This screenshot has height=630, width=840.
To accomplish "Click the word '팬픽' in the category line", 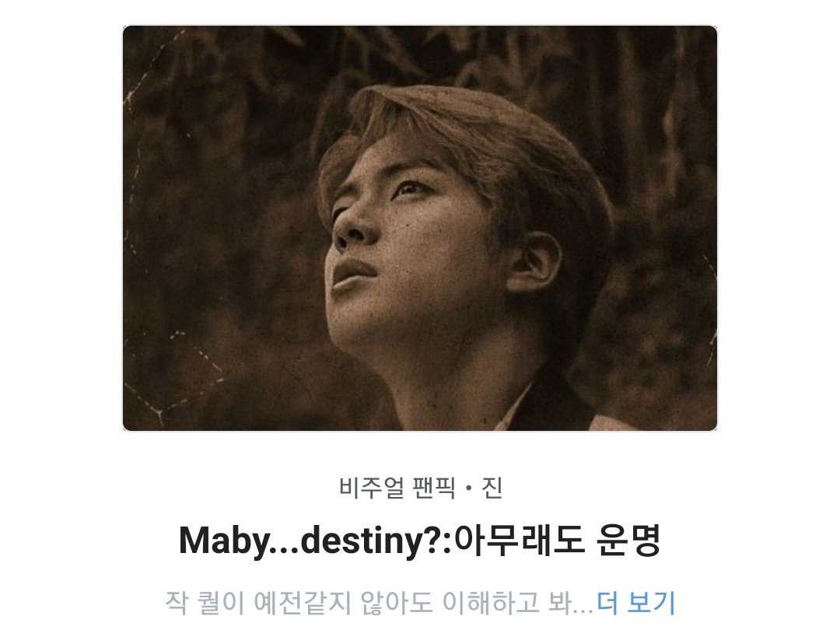I will (x=435, y=488).
